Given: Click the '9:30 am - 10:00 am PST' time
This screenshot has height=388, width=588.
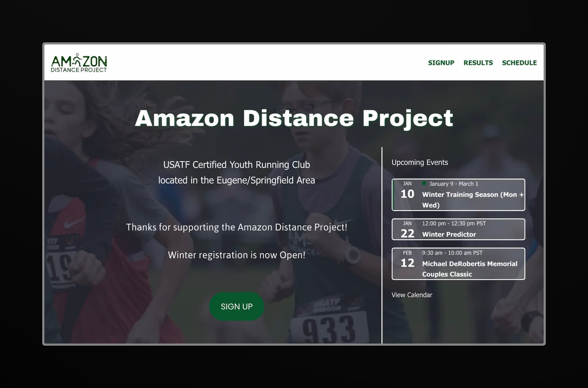Looking at the screenshot, I should [x=452, y=253].
